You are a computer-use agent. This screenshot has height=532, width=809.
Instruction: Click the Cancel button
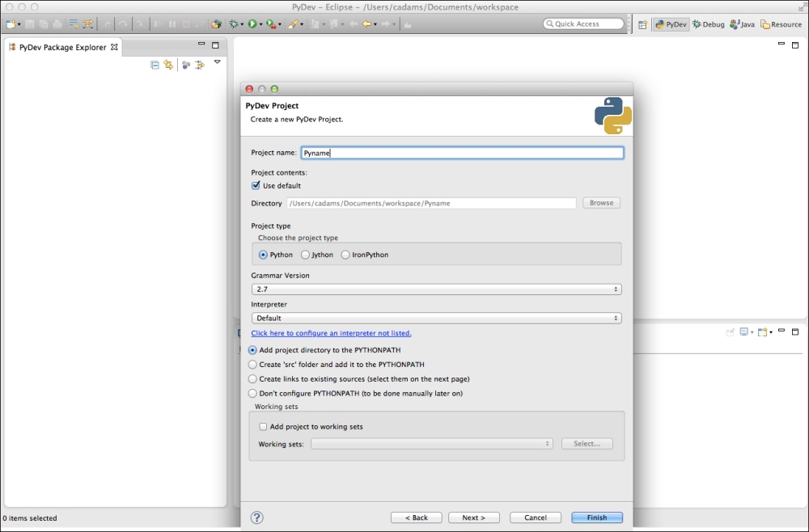click(x=536, y=517)
